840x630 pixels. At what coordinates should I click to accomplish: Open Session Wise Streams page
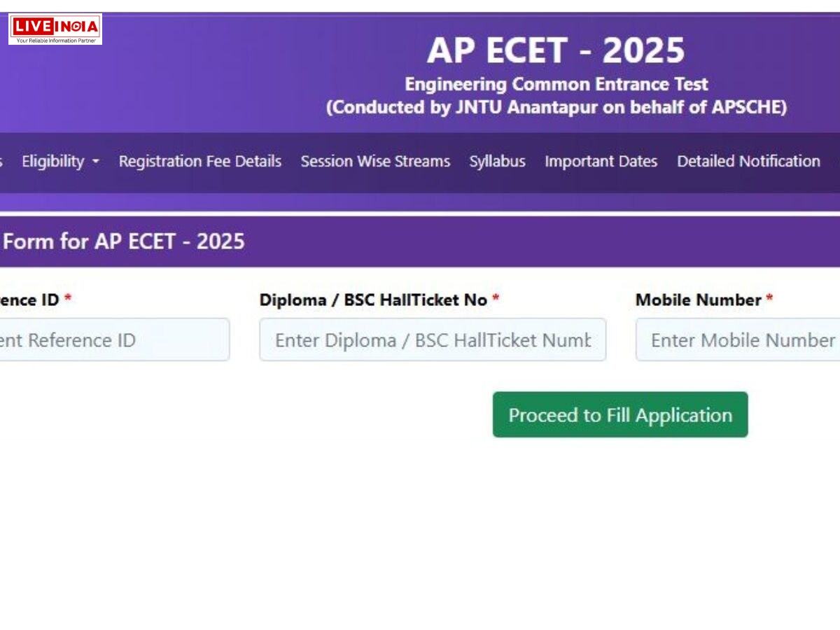(x=375, y=161)
